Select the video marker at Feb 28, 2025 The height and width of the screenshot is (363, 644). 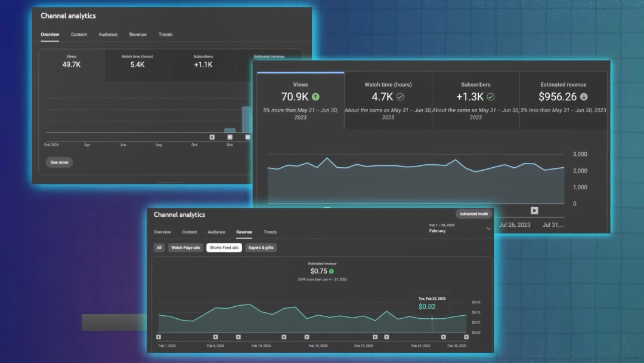click(x=466, y=337)
